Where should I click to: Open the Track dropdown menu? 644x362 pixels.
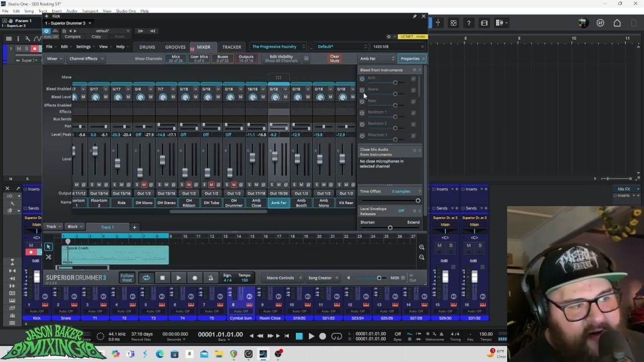54,227
